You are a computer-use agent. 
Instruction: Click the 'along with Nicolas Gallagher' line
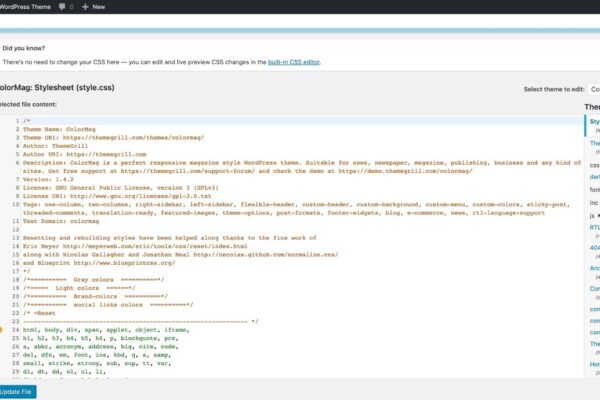pos(181,255)
